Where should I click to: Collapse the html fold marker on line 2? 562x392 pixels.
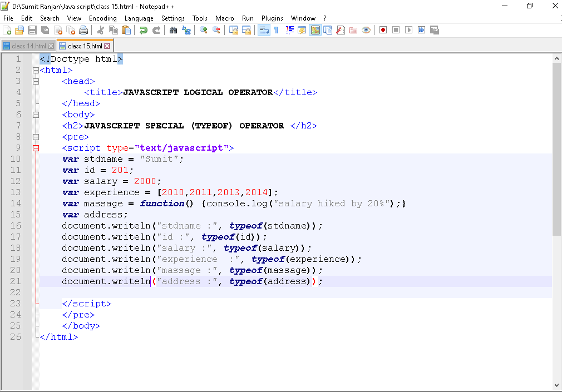click(x=36, y=70)
